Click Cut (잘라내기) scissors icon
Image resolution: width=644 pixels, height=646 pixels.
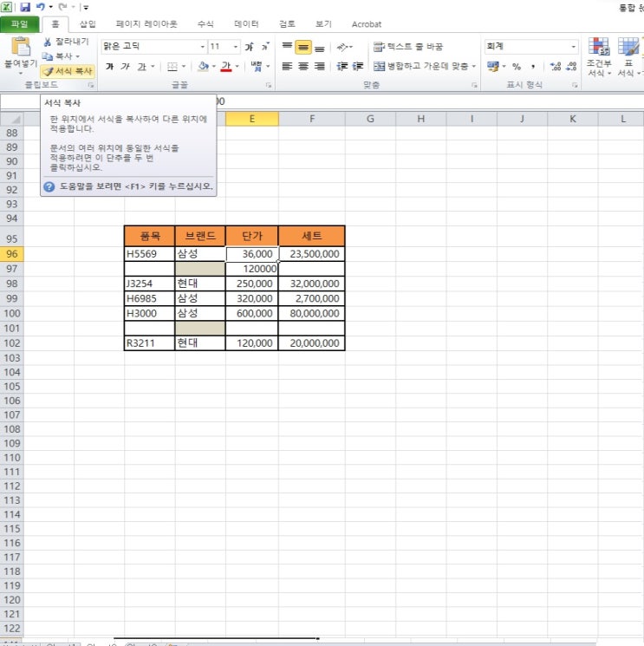48,42
